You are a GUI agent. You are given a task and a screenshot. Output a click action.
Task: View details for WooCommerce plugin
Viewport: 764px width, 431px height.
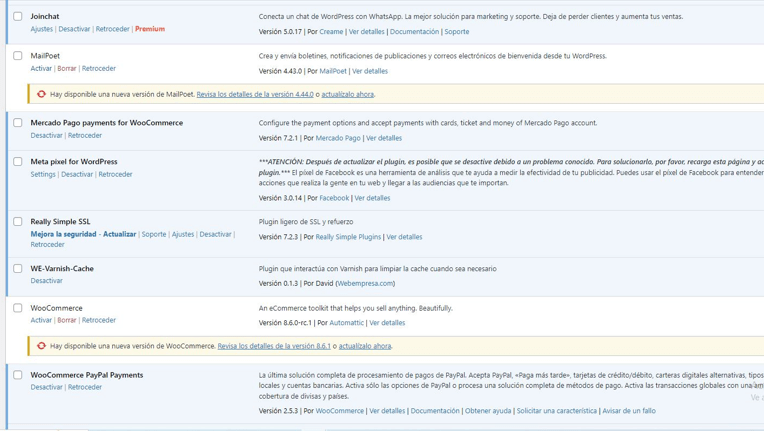387,323
